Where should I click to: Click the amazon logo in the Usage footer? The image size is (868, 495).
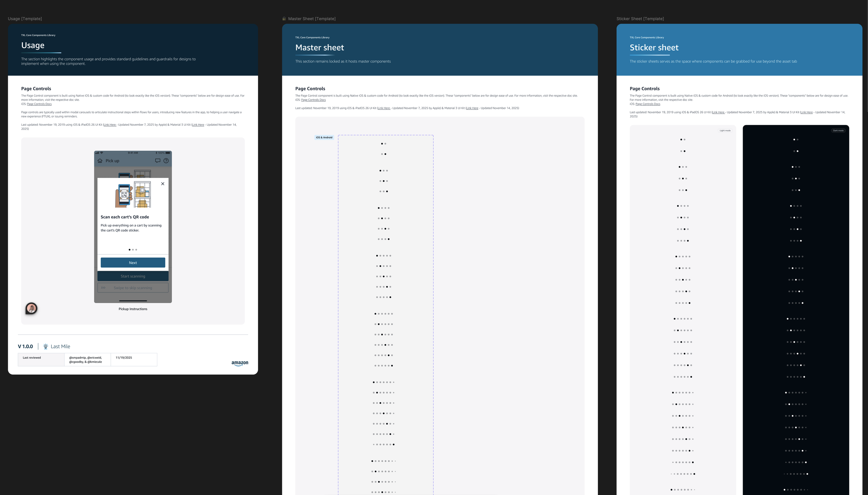[240, 363]
